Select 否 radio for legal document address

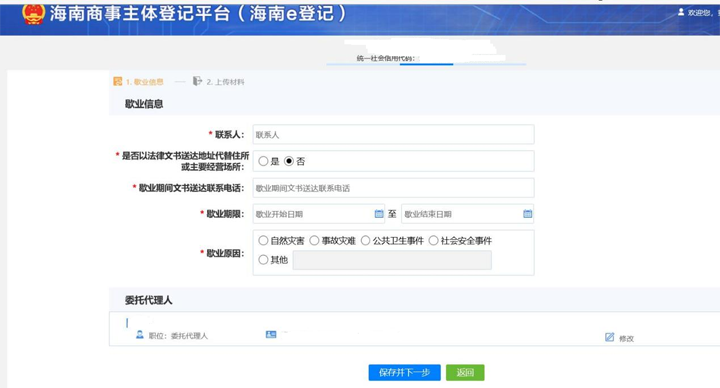tap(289, 161)
